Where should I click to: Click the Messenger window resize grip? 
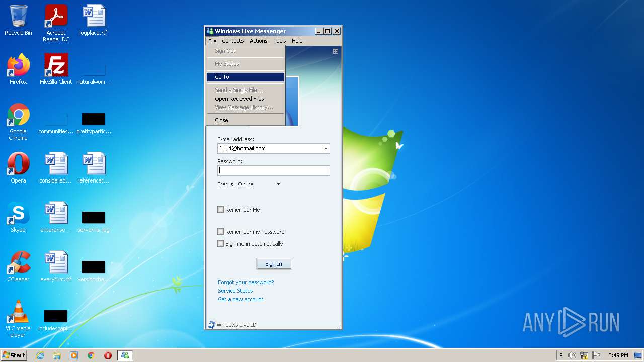coord(339,327)
